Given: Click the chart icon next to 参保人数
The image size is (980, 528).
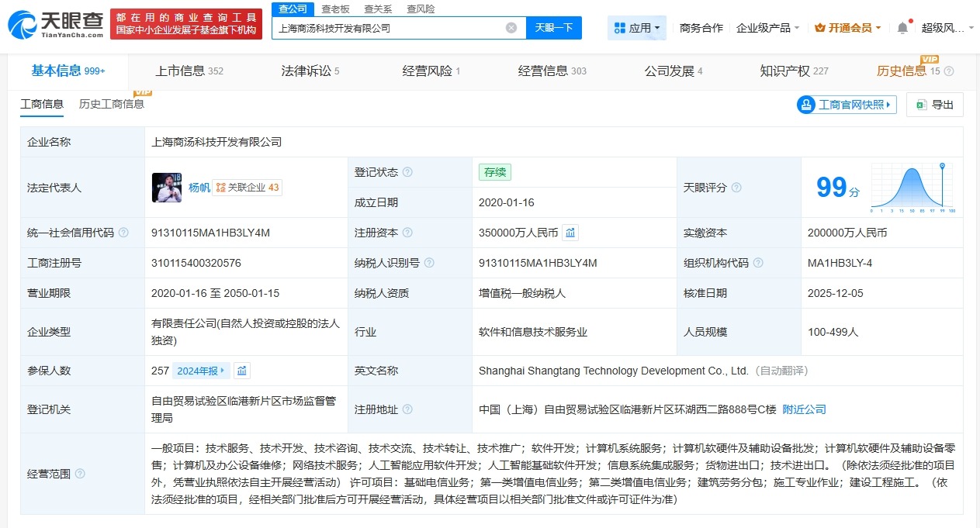Looking at the screenshot, I should click(241, 371).
